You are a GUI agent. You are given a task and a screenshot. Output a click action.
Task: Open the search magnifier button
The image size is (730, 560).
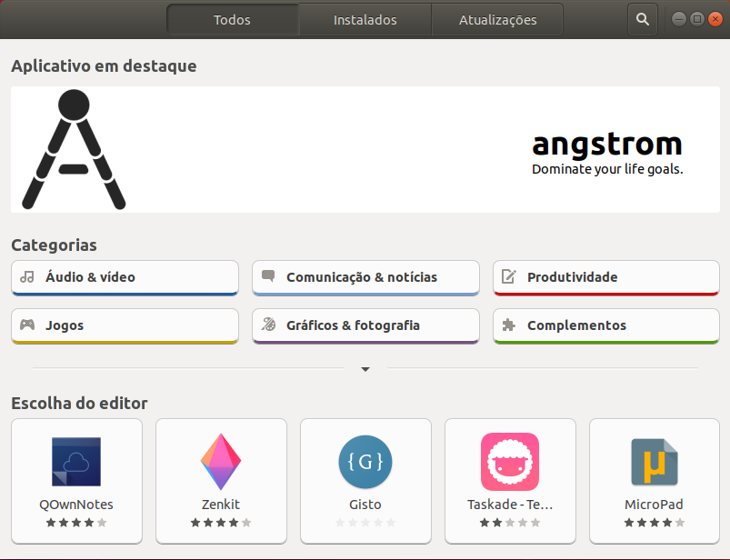tap(643, 20)
